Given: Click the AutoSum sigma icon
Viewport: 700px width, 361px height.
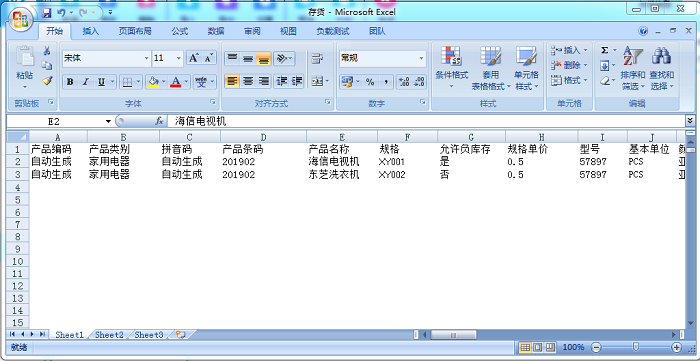Looking at the screenshot, I should pos(604,50).
